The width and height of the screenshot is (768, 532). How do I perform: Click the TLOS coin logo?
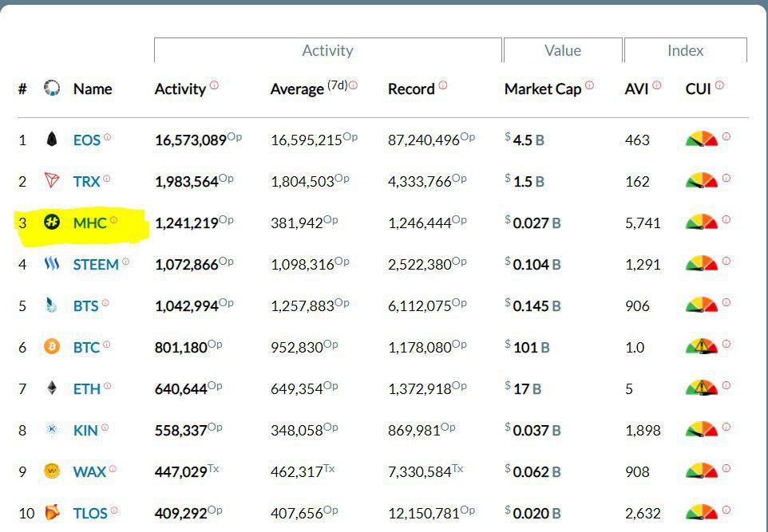click(x=52, y=512)
